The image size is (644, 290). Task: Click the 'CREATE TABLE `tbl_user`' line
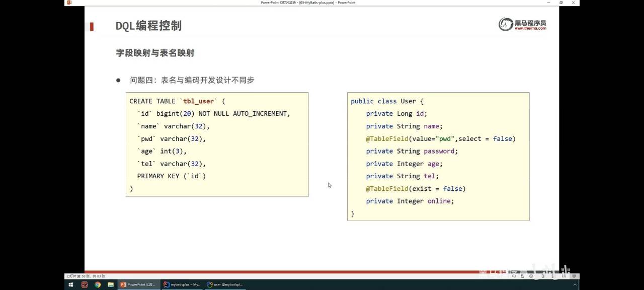[x=178, y=101]
